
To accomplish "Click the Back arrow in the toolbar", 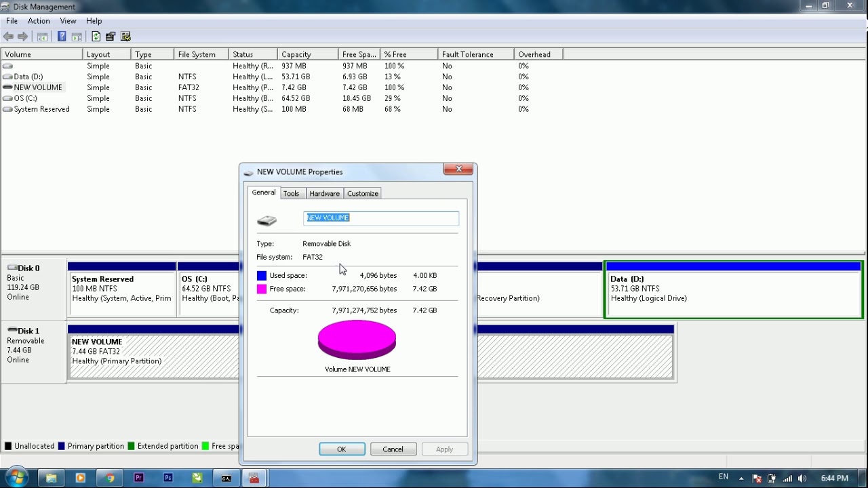I will [x=8, y=37].
